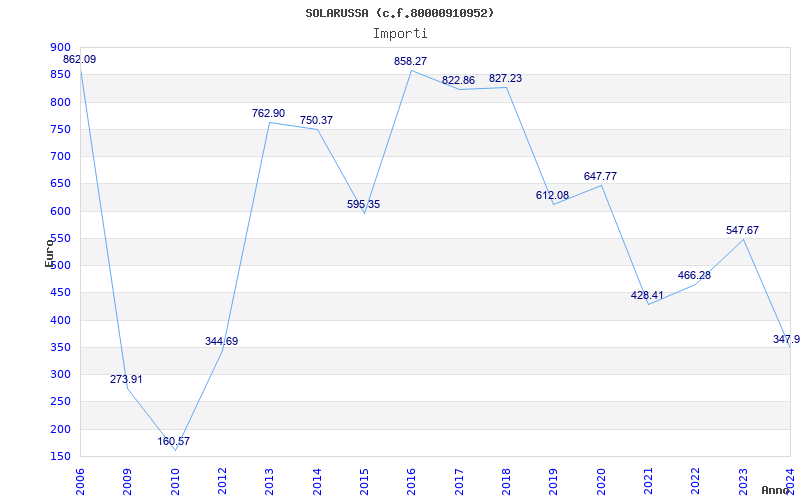This screenshot has width=800, height=500.
Task: Select the 200 y-axis tick
Action: 60,430
